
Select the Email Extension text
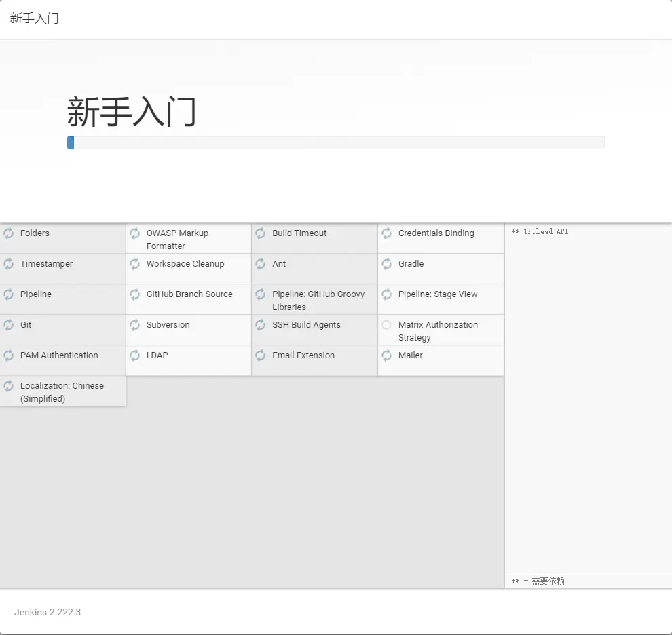tap(303, 355)
